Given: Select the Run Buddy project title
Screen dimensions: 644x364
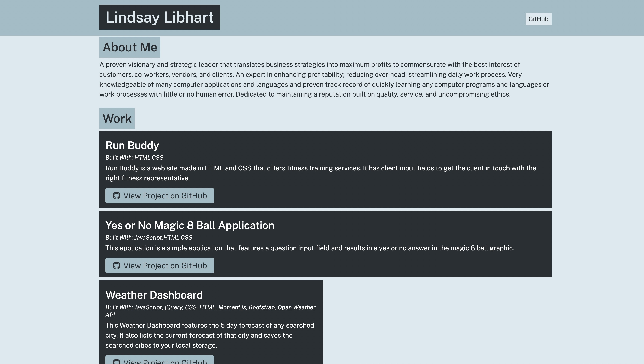Looking at the screenshot, I should [132, 145].
